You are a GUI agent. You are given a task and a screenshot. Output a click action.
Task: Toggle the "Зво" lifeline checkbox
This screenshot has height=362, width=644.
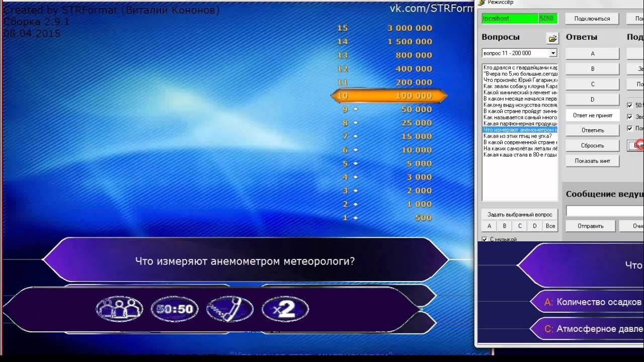[630, 117]
